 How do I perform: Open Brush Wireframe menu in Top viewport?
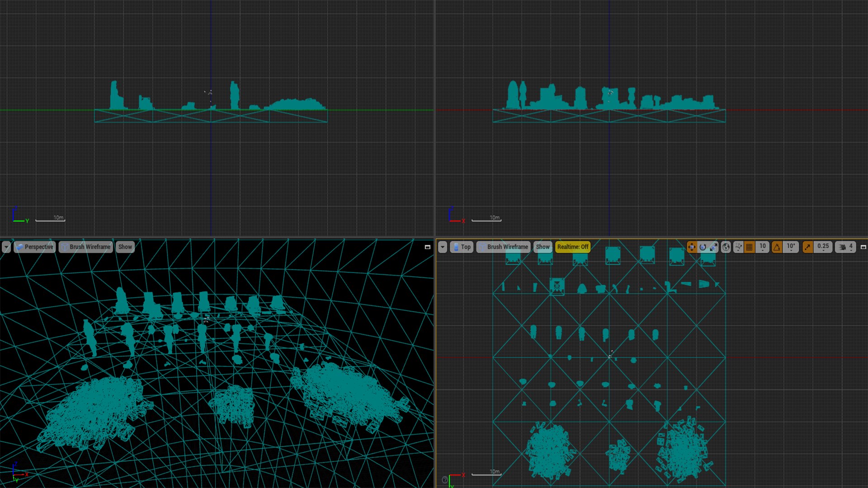[x=503, y=247]
